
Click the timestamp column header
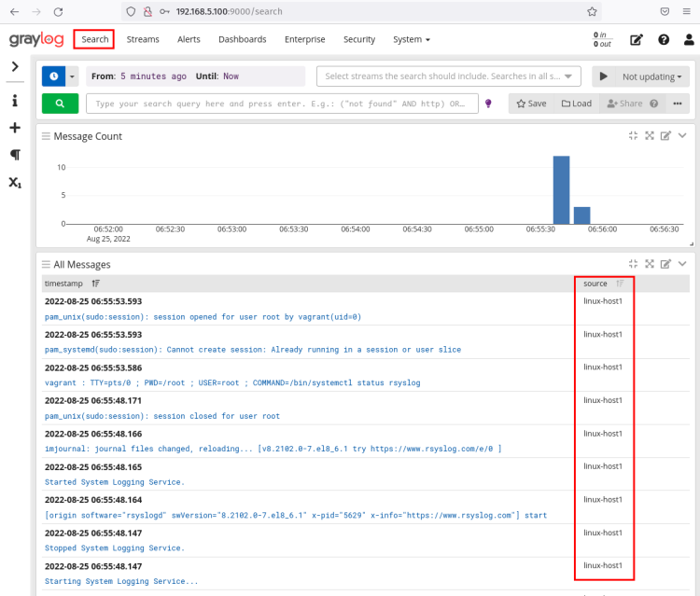(63, 284)
